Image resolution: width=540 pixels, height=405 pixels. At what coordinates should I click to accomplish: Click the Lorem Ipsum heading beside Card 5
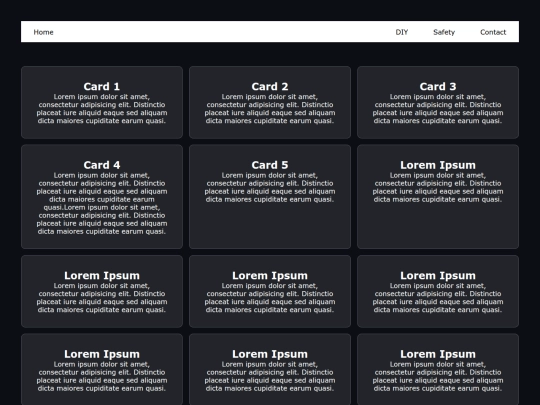pos(438,165)
